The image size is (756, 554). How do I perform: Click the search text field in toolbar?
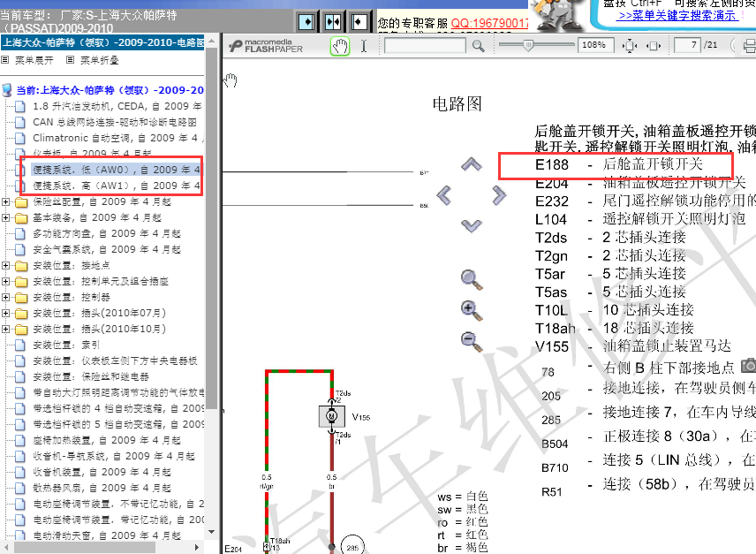pos(425,46)
